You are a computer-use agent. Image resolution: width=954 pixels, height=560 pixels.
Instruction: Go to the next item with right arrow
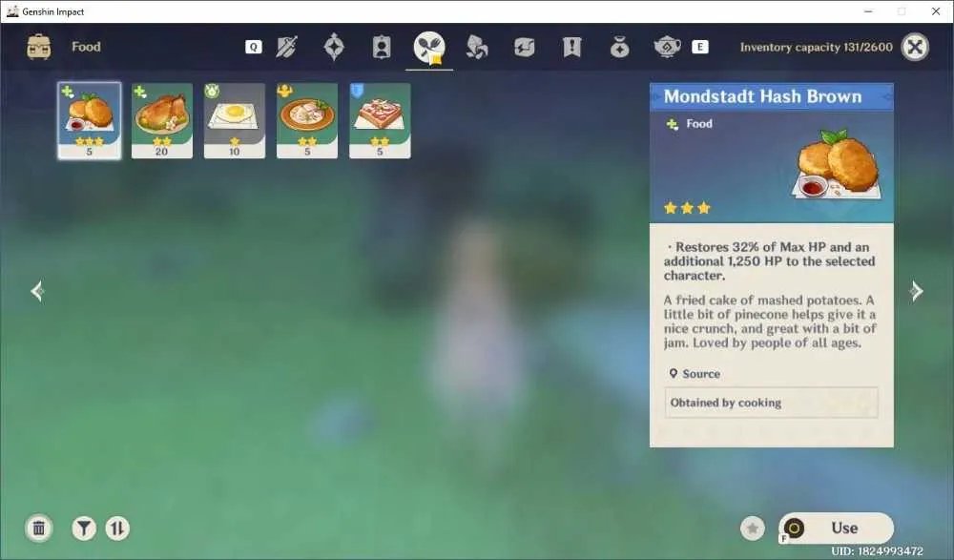916,291
